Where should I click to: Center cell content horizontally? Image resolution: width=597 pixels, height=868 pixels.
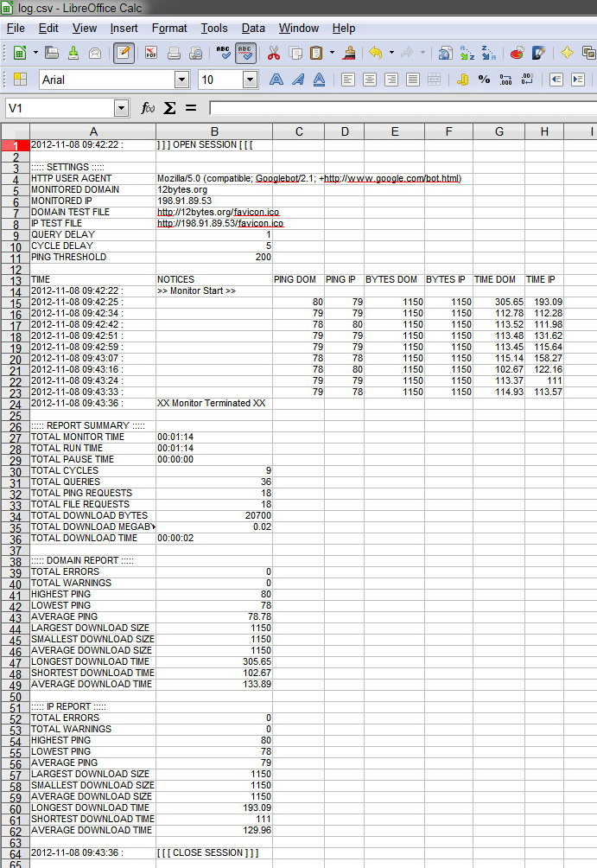pyautogui.click(x=370, y=80)
